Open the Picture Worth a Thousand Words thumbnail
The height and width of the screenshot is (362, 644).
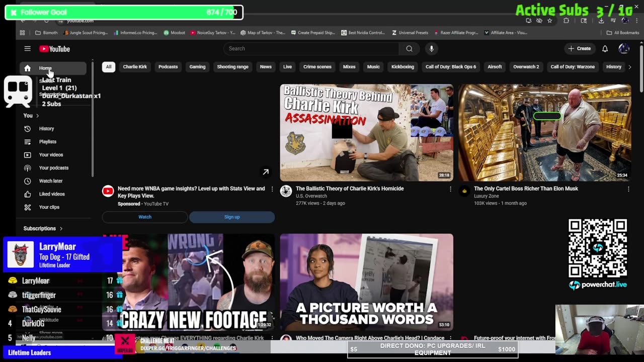(x=366, y=282)
